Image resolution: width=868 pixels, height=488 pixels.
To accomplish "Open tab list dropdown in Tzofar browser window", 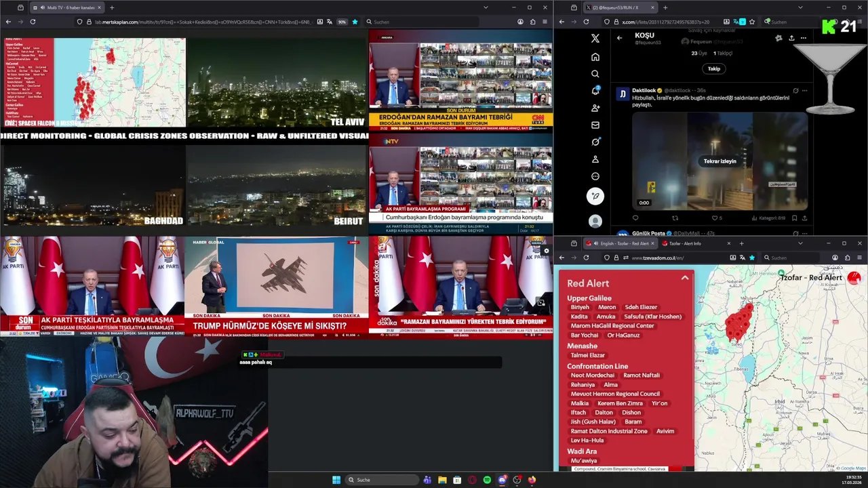I will click(x=800, y=243).
